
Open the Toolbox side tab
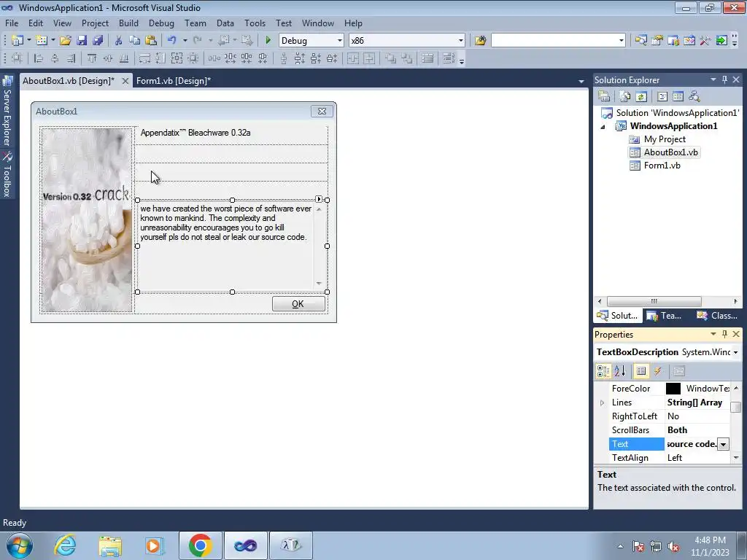tap(7, 175)
